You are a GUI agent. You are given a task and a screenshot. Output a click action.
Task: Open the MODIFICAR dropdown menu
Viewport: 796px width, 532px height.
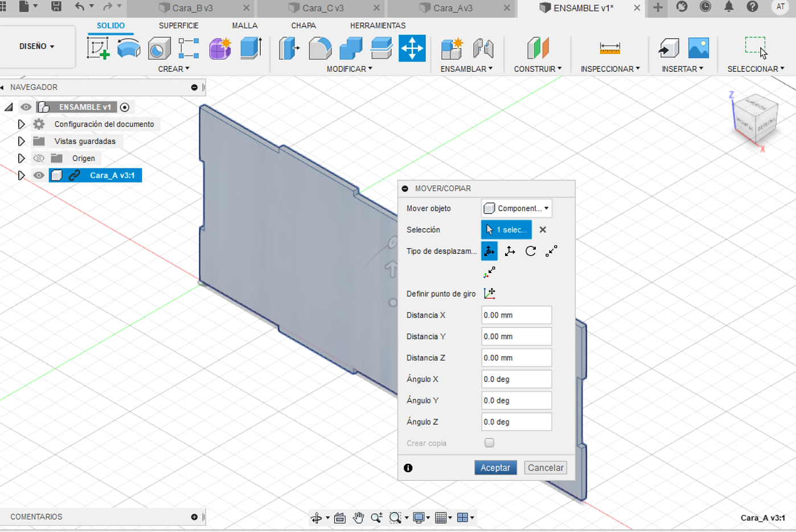tap(350, 69)
